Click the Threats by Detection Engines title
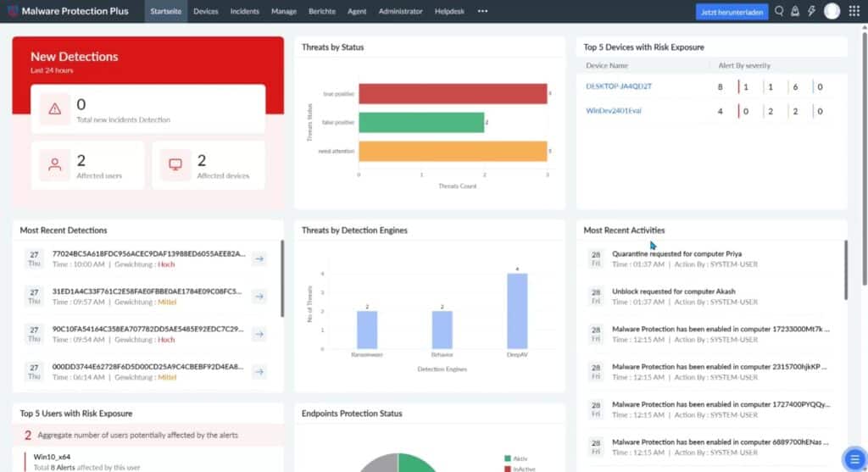 (354, 230)
